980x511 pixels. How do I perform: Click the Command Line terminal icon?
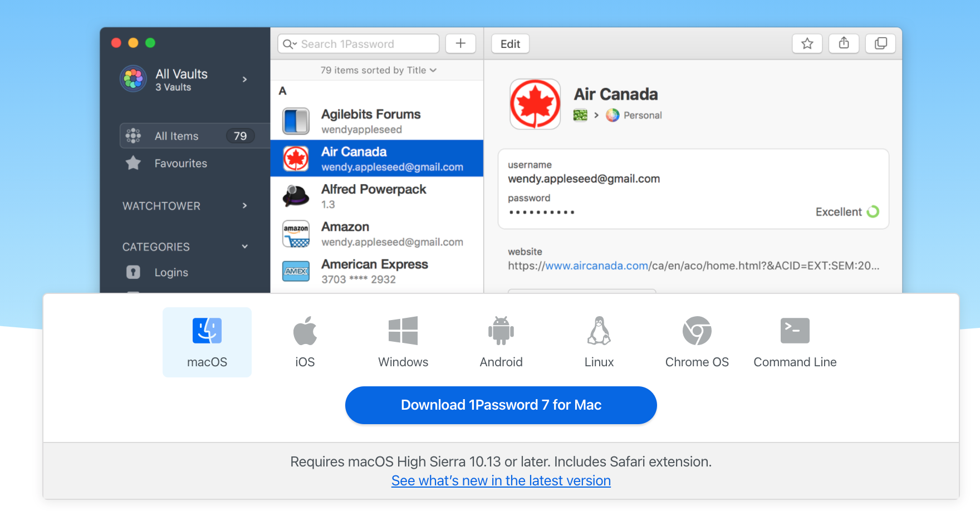(795, 331)
